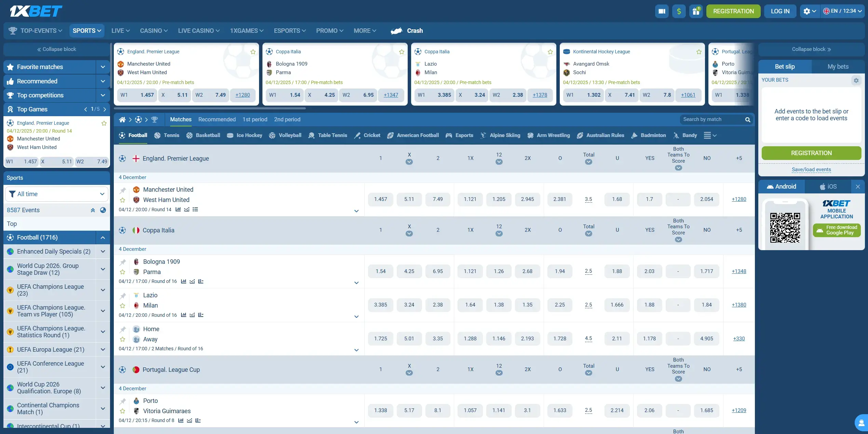Collapse the Football (1716) sidebar section
Screen dimensions: 868x434
tap(103, 237)
